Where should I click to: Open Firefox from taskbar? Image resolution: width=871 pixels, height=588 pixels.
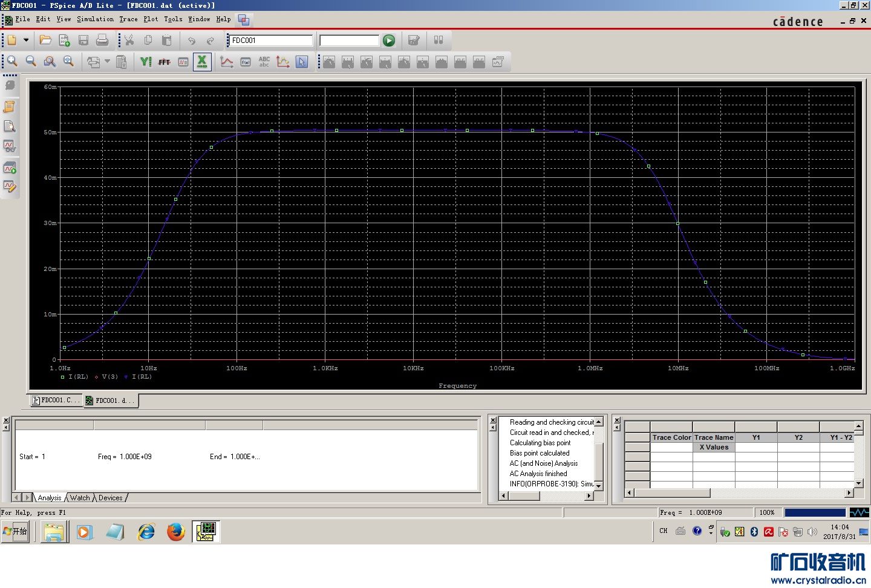(x=176, y=532)
